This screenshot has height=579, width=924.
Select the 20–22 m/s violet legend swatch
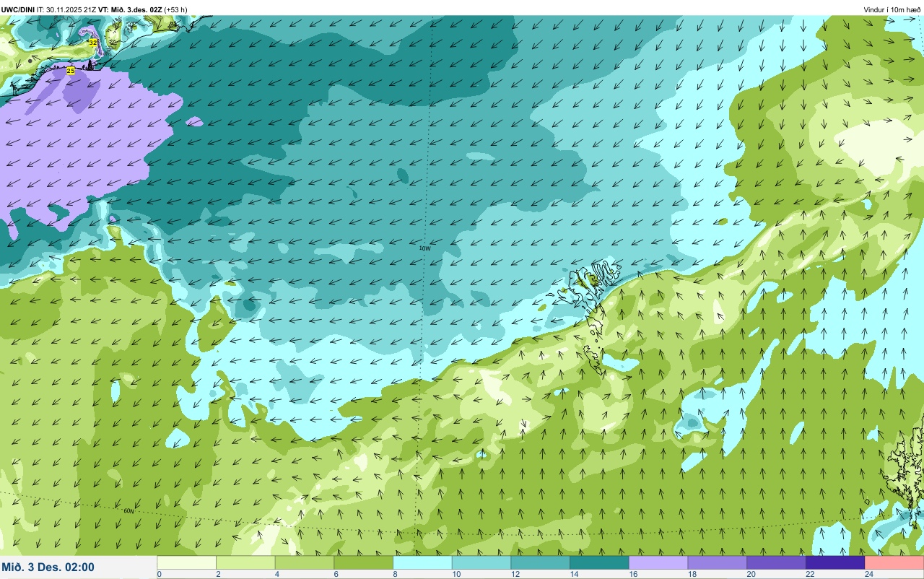[x=777, y=562]
